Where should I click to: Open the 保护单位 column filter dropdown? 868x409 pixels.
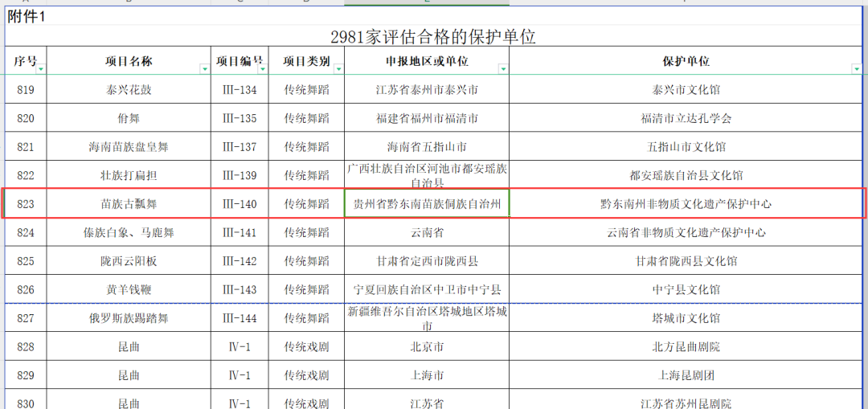click(x=857, y=69)
